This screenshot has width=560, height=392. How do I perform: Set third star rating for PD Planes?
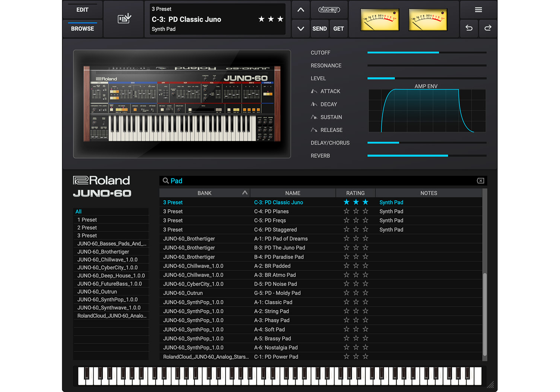pos(365,211)
